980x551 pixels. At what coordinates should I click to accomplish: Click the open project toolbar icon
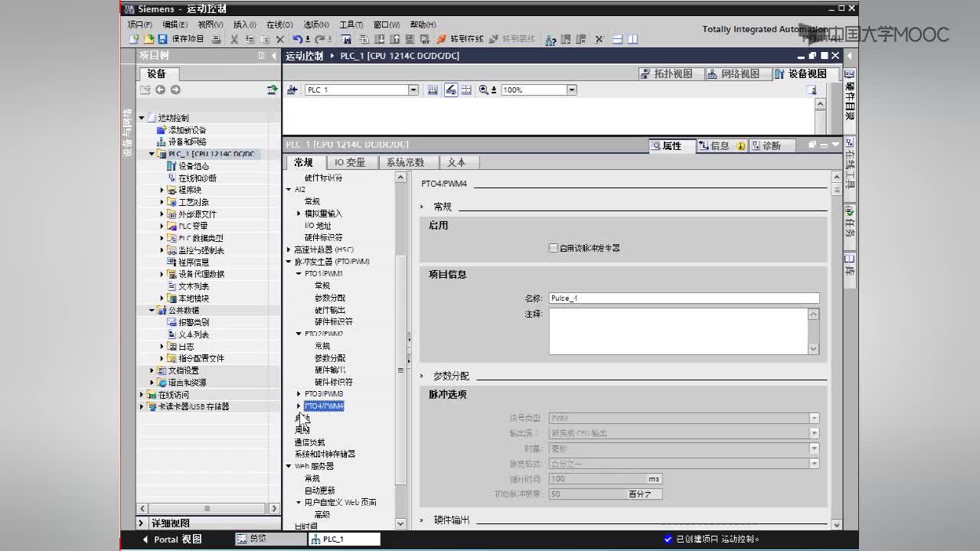click(149, 39)
